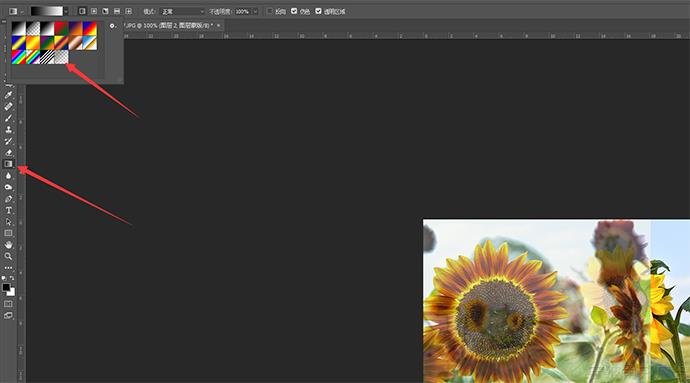This screenshot has width=690, height=383.
Task: Select the Zoom magnifier tool
Action: pos(8,256)
